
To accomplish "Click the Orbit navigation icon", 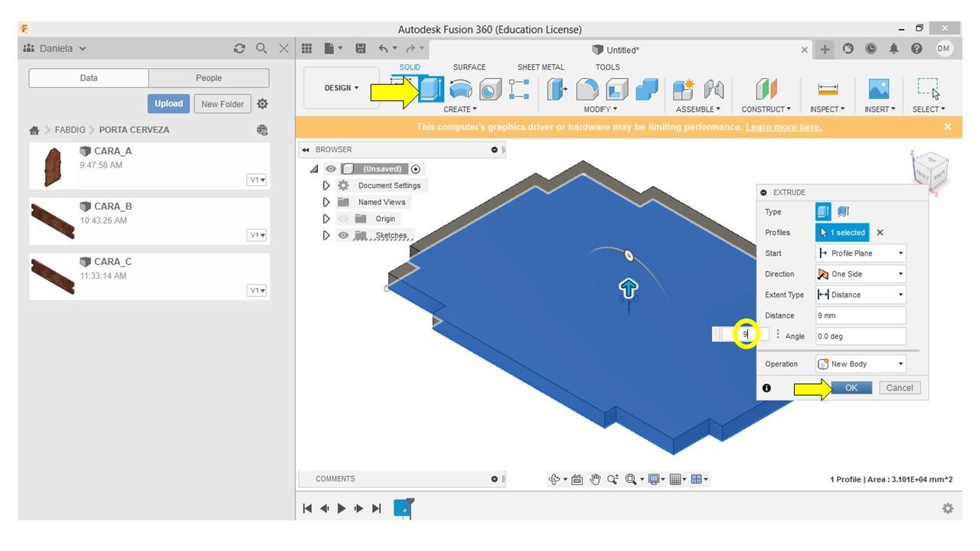I will click(555, 479).
